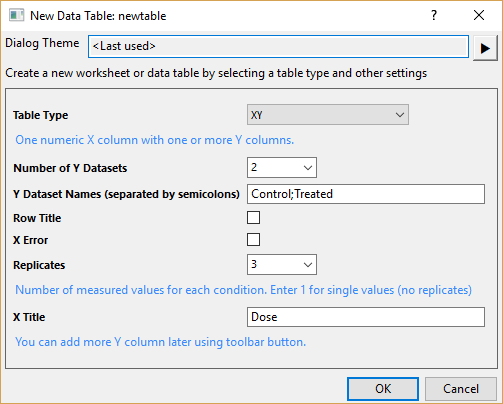The image size is (503, 404).
Task: Confirm the dialog with OK
Action: (383, 389)
